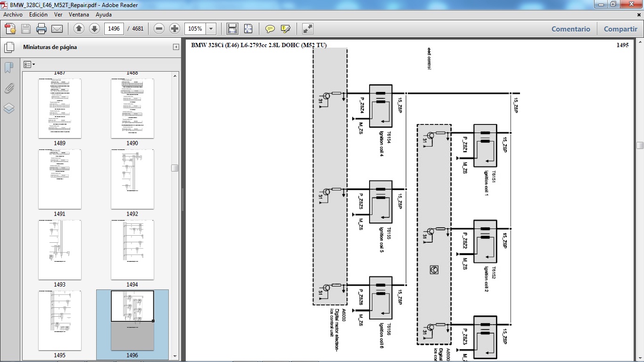Viewport: 644px width, 362px height.
Task: Click the page number 1495 in the header
Action: (622, 45)
